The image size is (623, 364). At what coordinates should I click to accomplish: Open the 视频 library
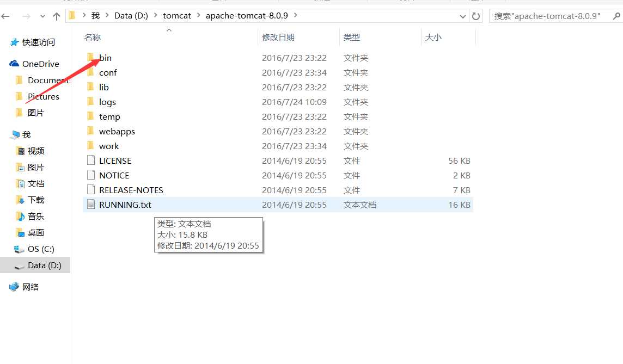coord(36,151)
